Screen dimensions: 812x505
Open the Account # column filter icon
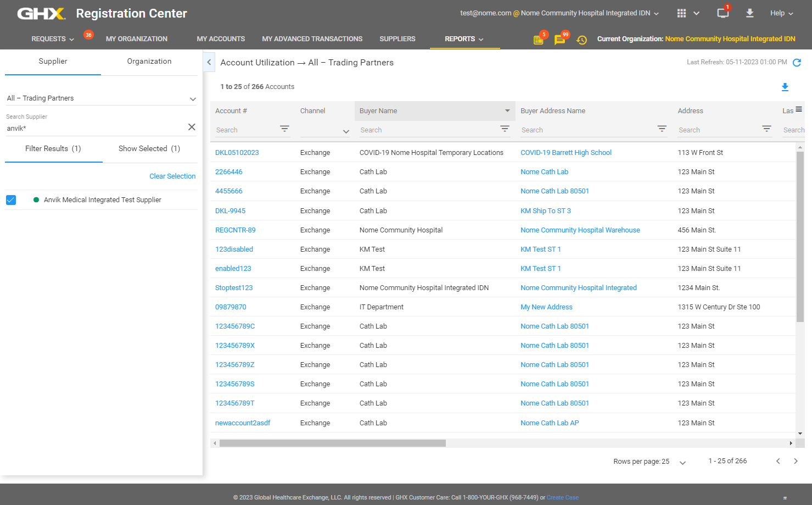coord(284,129)
